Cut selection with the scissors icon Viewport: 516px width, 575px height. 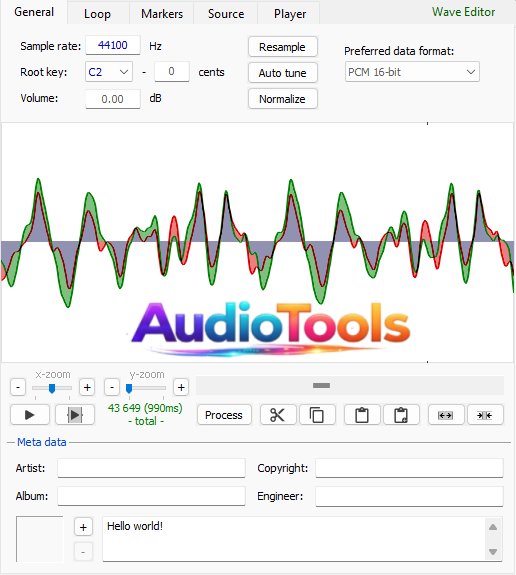coord(278,415)
